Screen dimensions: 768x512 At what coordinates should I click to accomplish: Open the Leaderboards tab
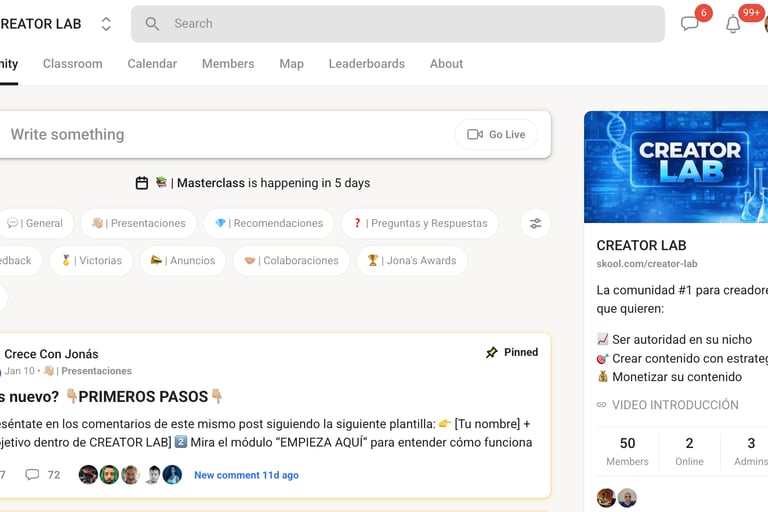click(x=366, y=64)
